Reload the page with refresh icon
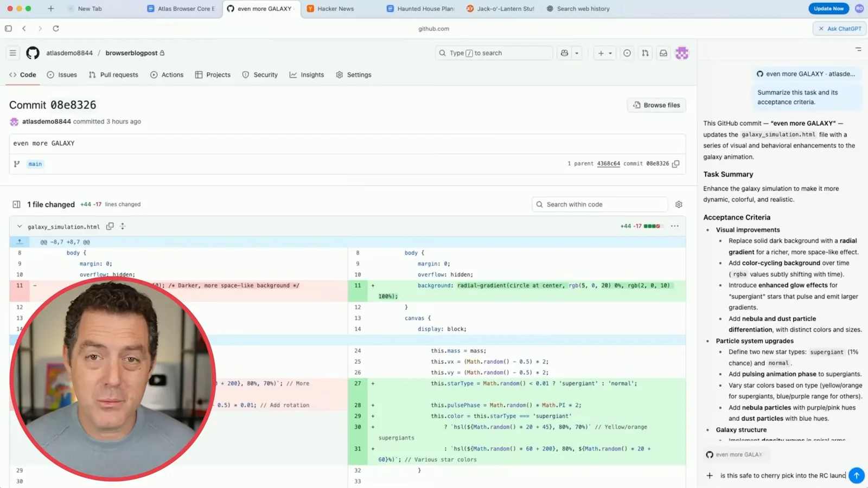 [x=56, y=29]
